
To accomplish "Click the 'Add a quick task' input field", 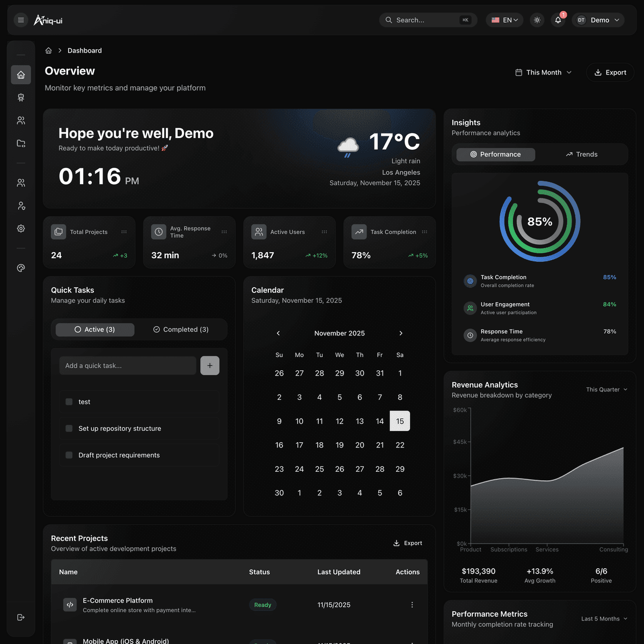I will [x=128, y=365].
